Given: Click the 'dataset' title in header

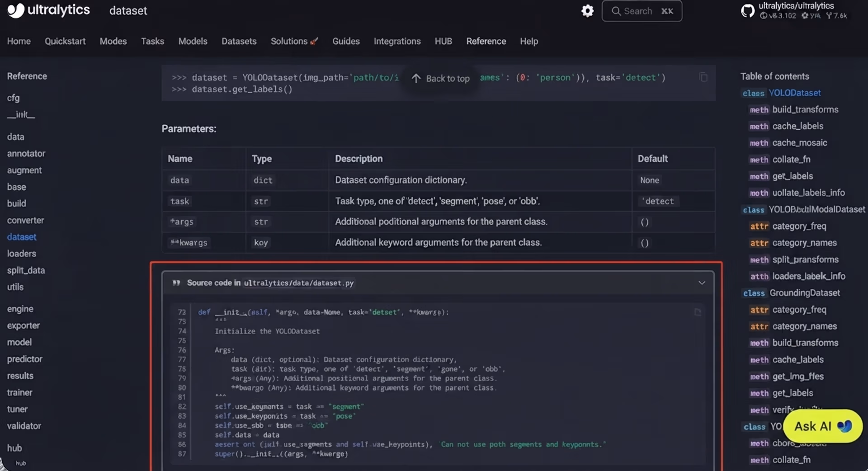Looking at the screenshot, I should (128, 11).
